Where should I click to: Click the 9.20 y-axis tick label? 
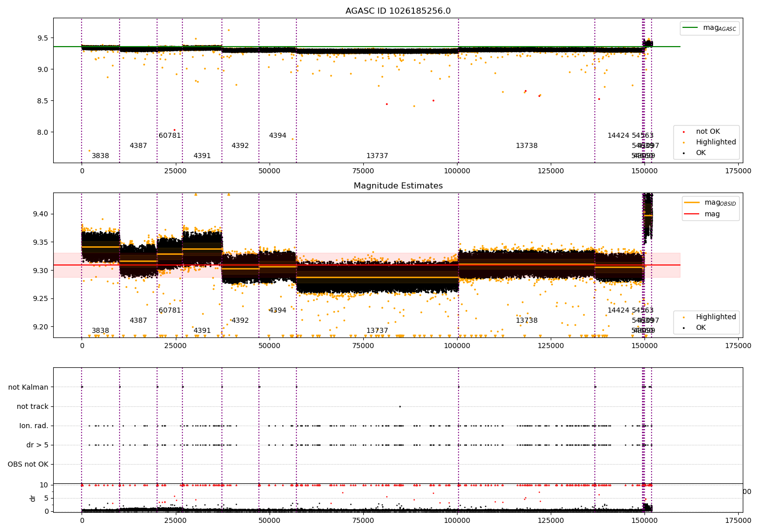pyautogui.click(x=41, y=327)
